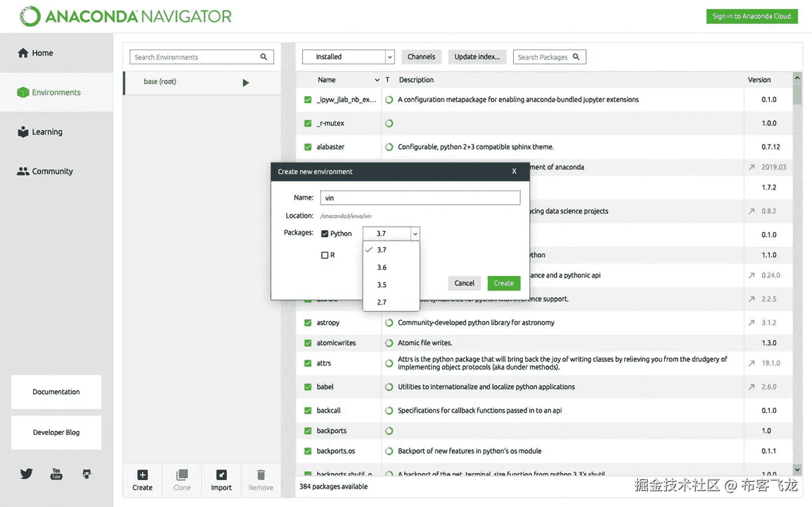
Task: Toggle checkbox for babel package
Action: click(x=308, y=387)
